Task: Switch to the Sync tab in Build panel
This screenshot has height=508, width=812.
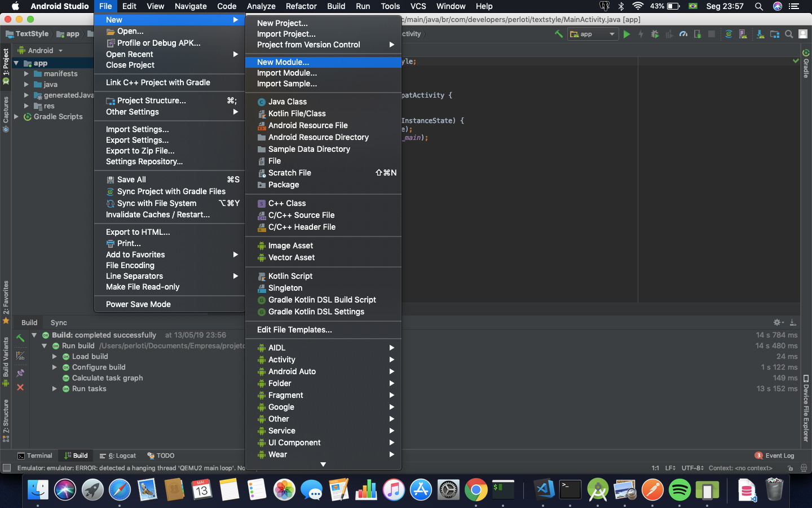Action: point(59,323)
